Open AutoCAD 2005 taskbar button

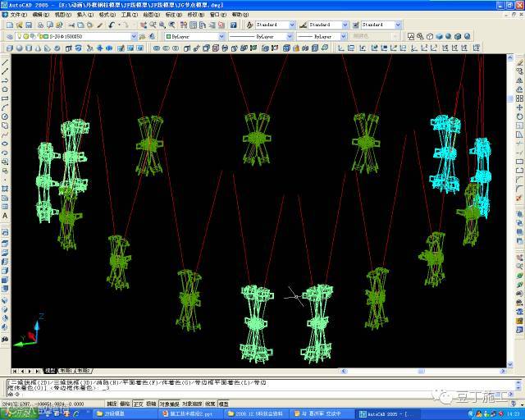(386, 414)
